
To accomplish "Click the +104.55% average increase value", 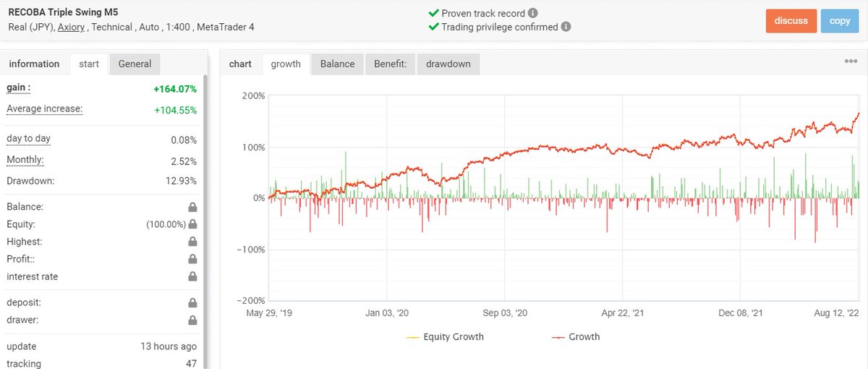I will [x=175, y=110].
